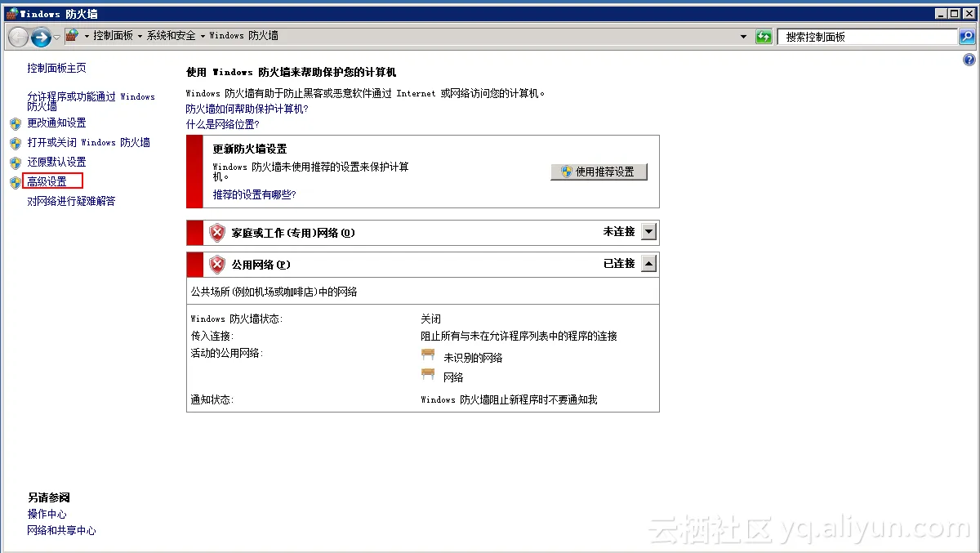Image resolution: width=980 pixels, height=553 pixels.
Task: Click red shield icon for 家庭或工作(专用)网络
Action: pyautogui.click(x=217, y=233)
